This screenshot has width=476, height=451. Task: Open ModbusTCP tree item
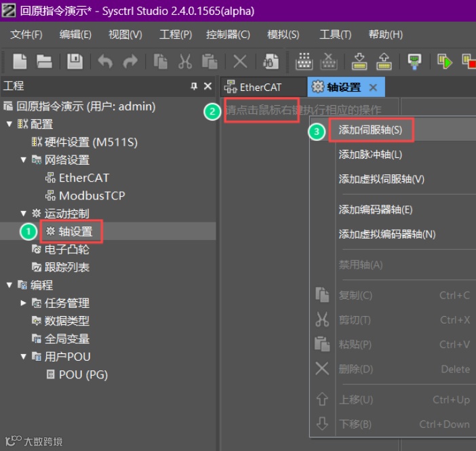point(85,196)
